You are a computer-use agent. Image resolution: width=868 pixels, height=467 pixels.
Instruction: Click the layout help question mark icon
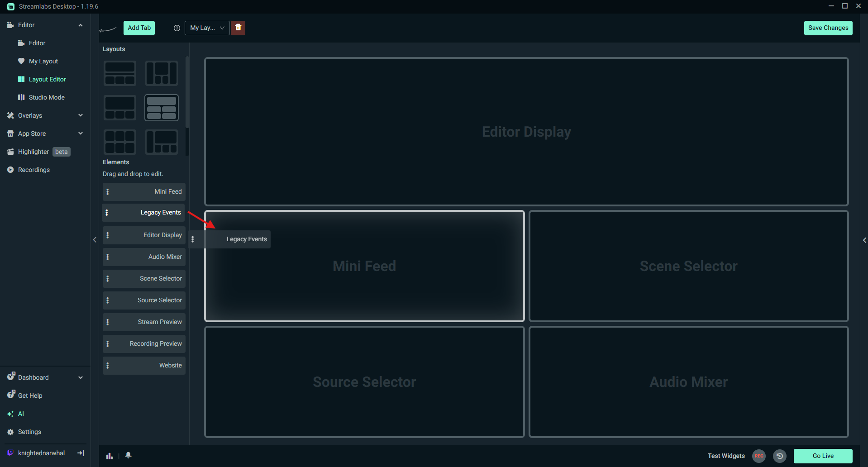tap(176, 28)
